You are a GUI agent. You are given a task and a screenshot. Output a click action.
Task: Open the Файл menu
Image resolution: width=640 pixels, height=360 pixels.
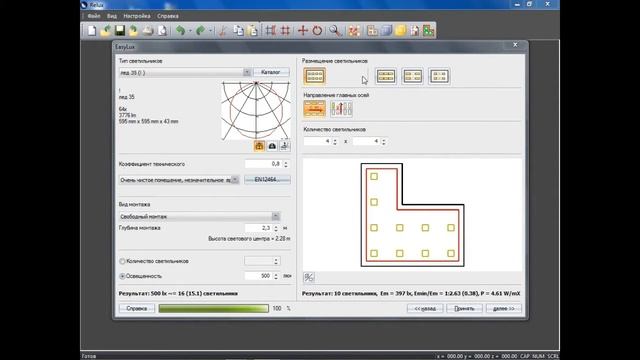tap(94, 16)
